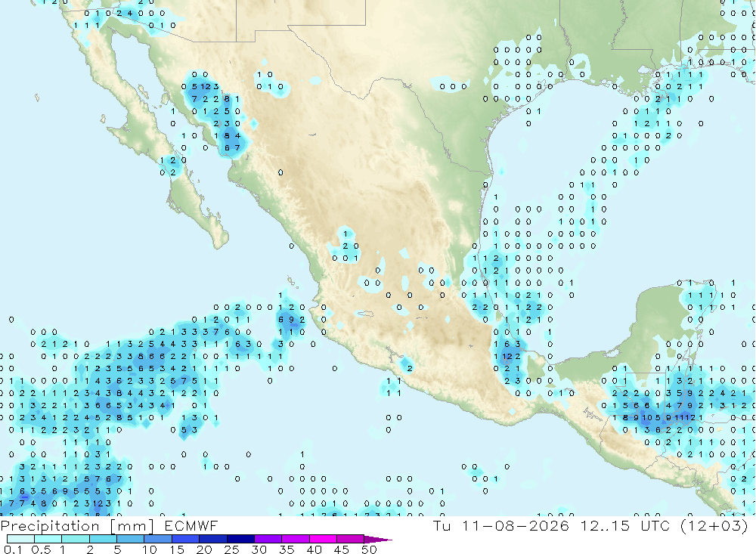Click the 0.5–1 mm legend color box

coord(48,539)
